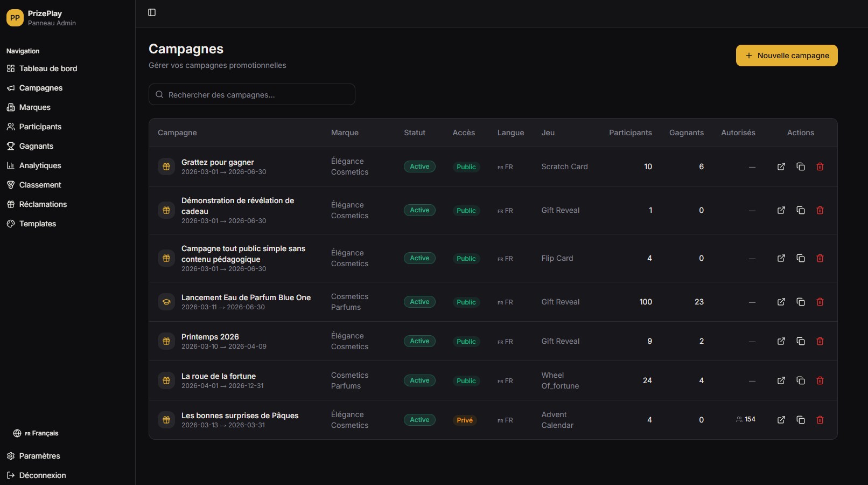Delete Les bonnes surprises de Pâques campaign
The image size is (868, 485).
(820, 420)
